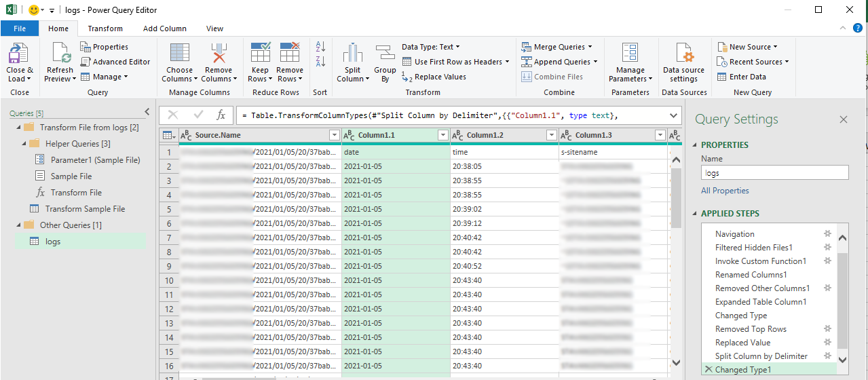Click the Column1.2 column header

tap(504, 135)
